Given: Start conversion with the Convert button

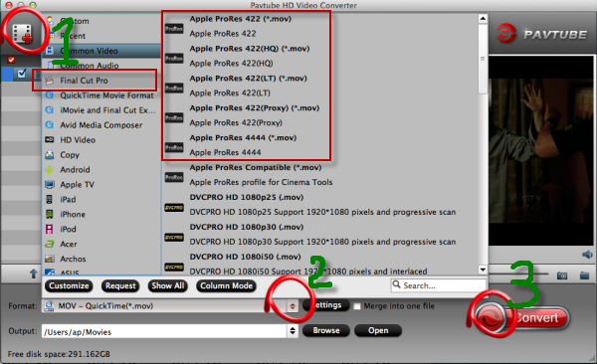Looking at the screenshot, I should point(521,317).
